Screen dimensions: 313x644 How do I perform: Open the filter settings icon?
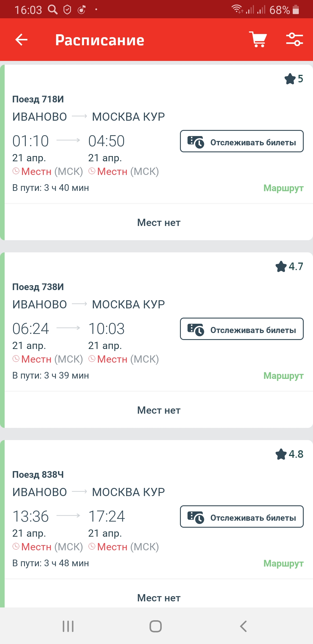click(294, 39)
